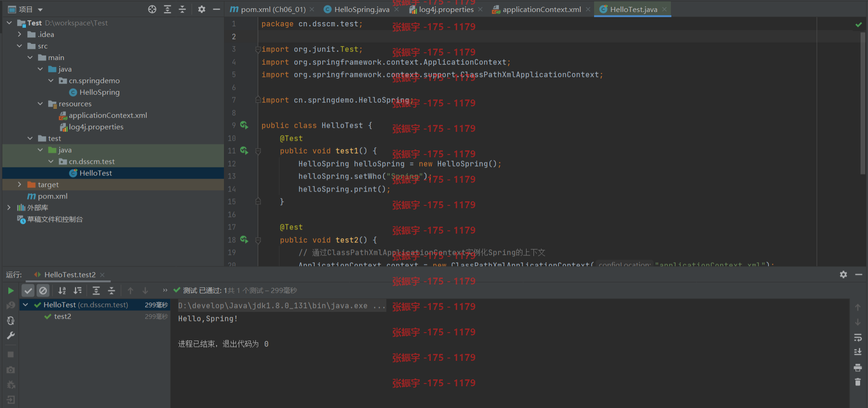This screenshot has width=868, height=408.
Task: Click java.exe command line in console
Action: point(282,306)
